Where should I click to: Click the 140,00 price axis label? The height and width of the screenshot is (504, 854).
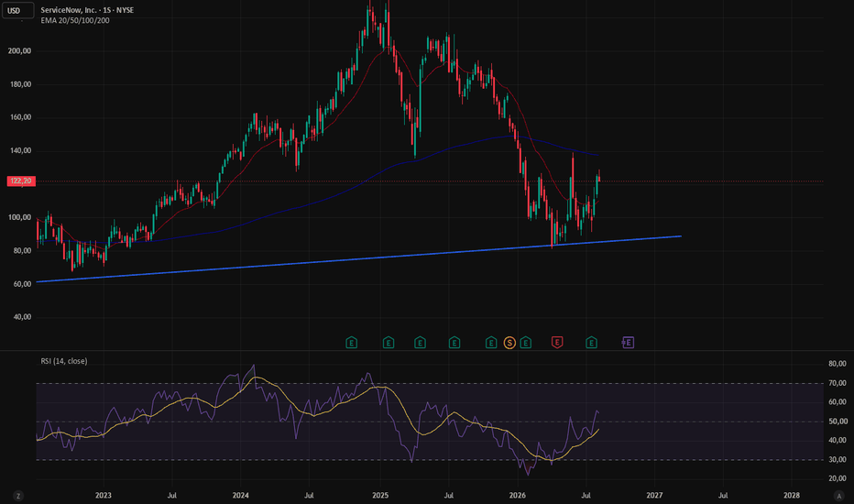tap(19, 151)
